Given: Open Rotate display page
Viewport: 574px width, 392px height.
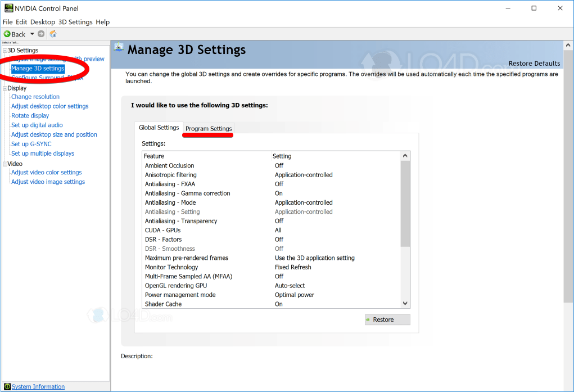Looking at the screenshot, I should (x=30, y=116).
